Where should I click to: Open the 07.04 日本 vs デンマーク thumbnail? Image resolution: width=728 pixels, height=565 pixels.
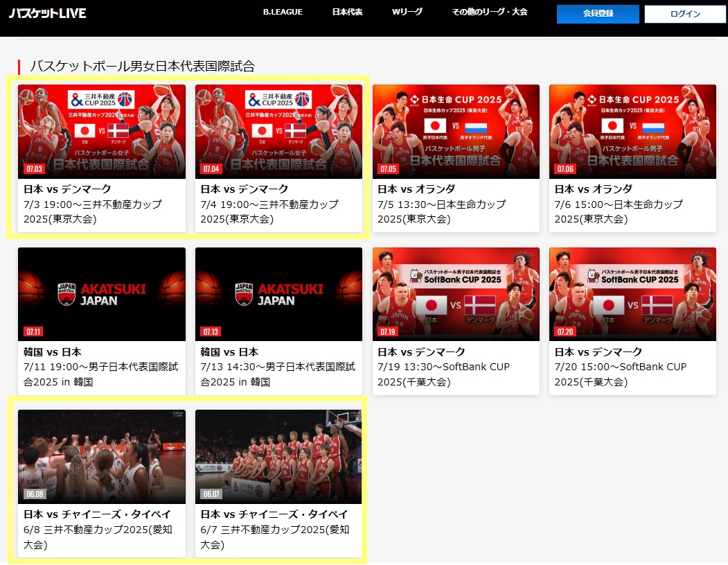[x=278, y=132]
